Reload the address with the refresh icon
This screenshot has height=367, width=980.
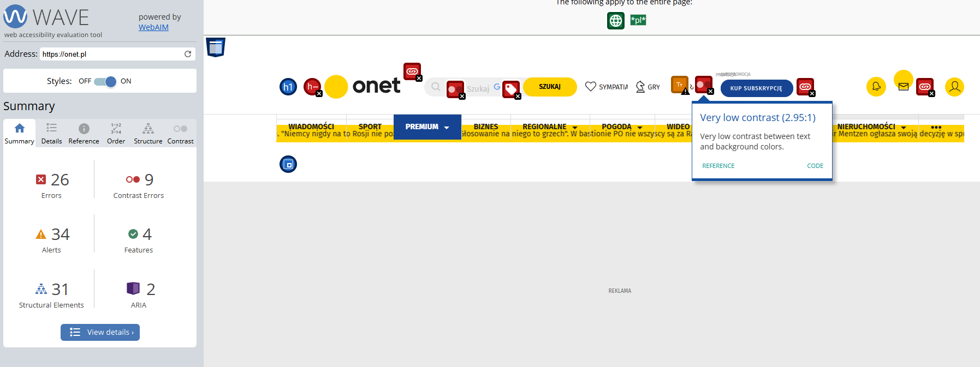(188, 54)
